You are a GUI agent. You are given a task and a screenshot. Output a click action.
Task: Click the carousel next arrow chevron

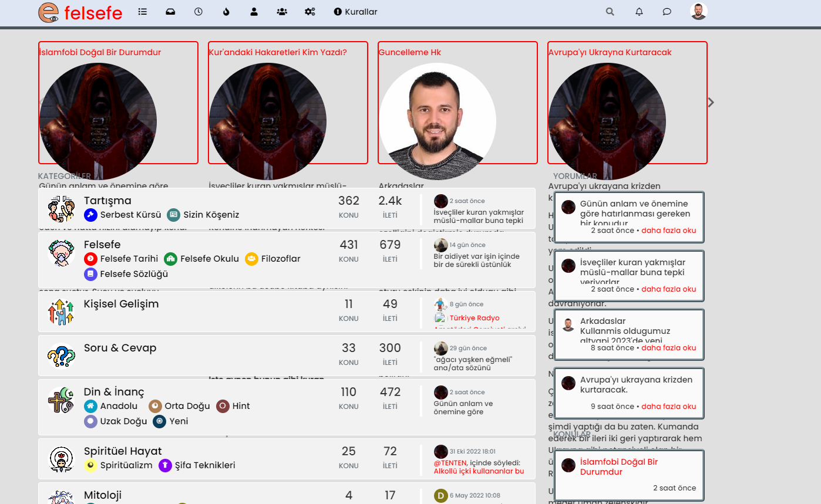point(711,103)
